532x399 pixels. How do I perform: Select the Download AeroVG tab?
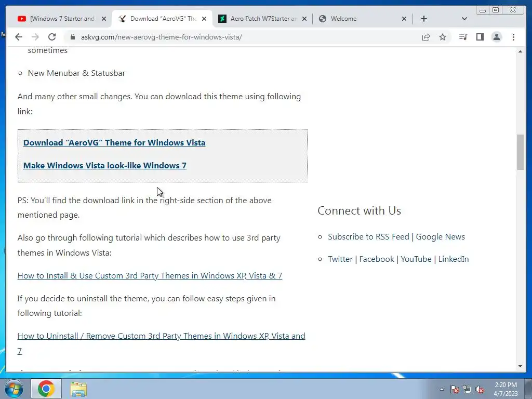click(162, 19)
